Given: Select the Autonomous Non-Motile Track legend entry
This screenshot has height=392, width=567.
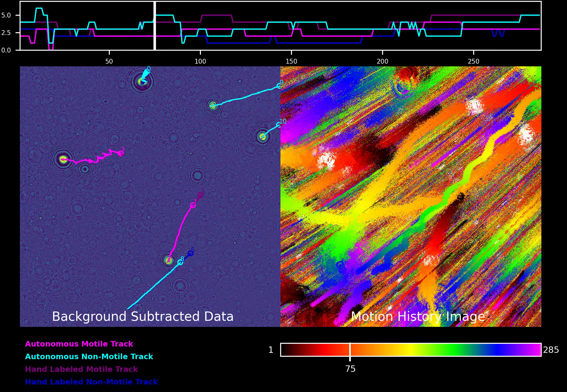Looking at the screenshot, I should coord(89,357).
